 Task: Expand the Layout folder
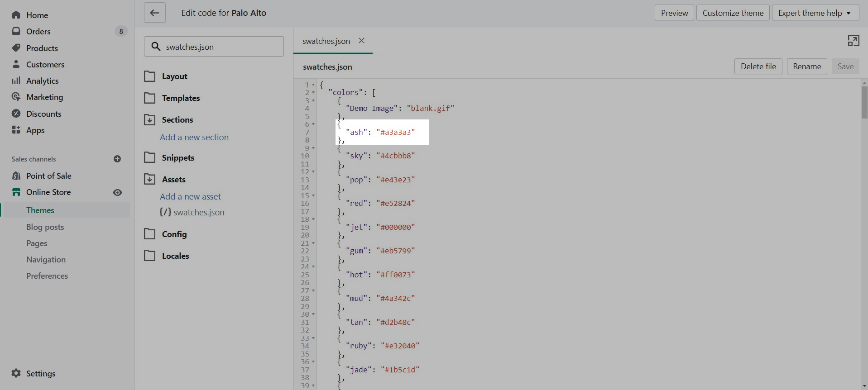click(149, 76)
